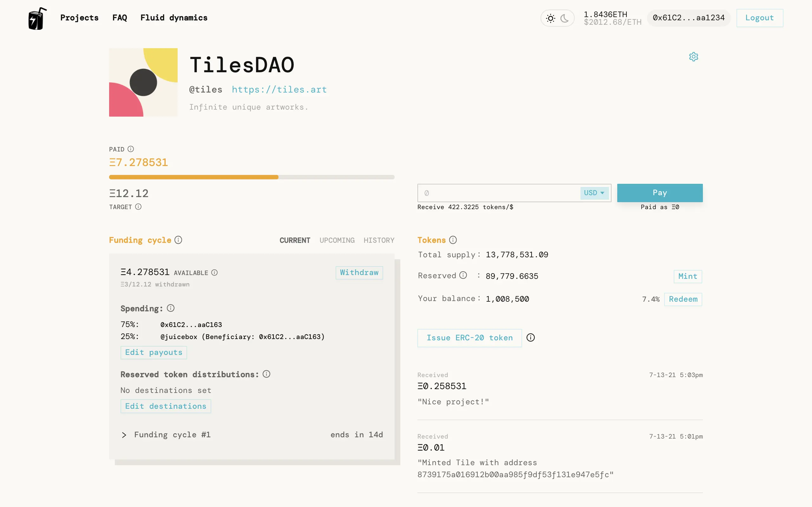Image resolution: width=812 pixels, height=507 pixels.
Task: Click the Tokens heading info icon
Action: coord(453,240)
